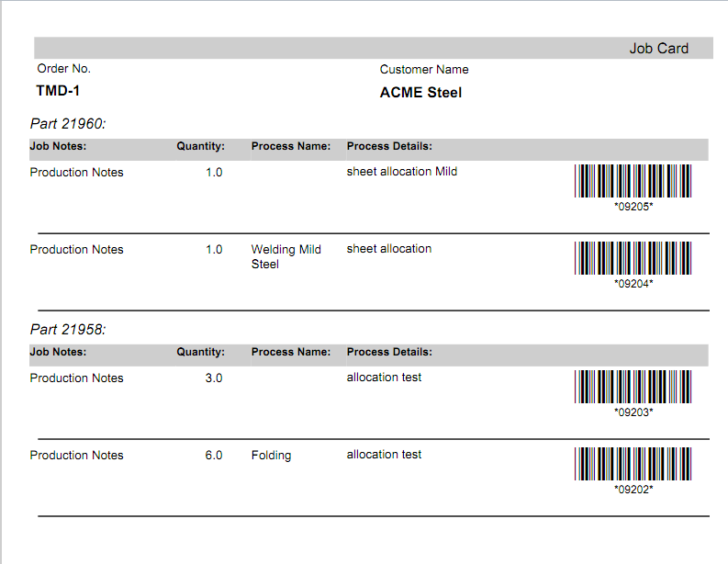The width and height of the screenshot is (728, 564).
Task: Select the *09203* barcode image
Action: pyautogui.click(x=633, y=387)
